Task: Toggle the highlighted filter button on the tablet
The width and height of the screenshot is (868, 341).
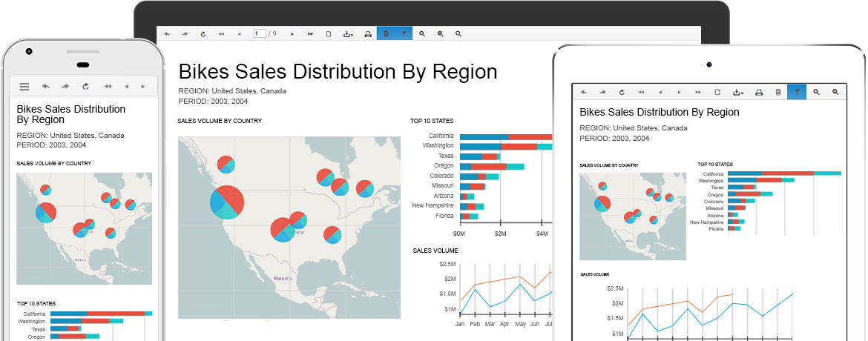Action: (x=796, y=92)
